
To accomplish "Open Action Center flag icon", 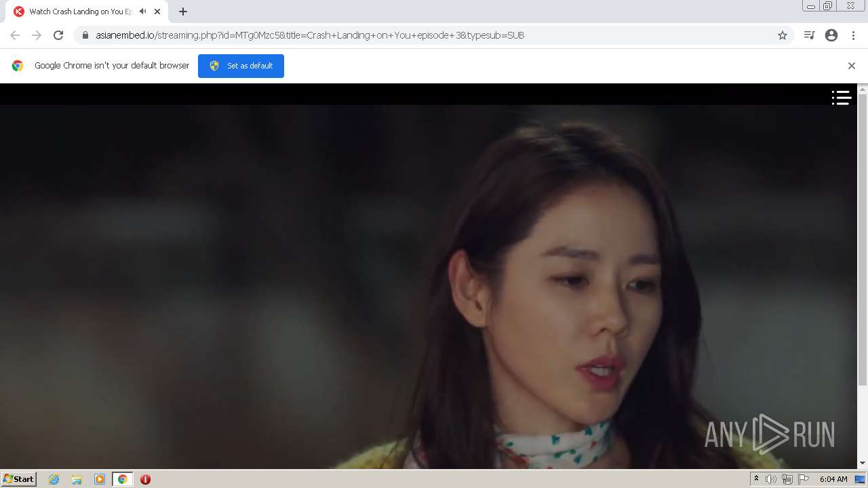I will tap(804, 479).
